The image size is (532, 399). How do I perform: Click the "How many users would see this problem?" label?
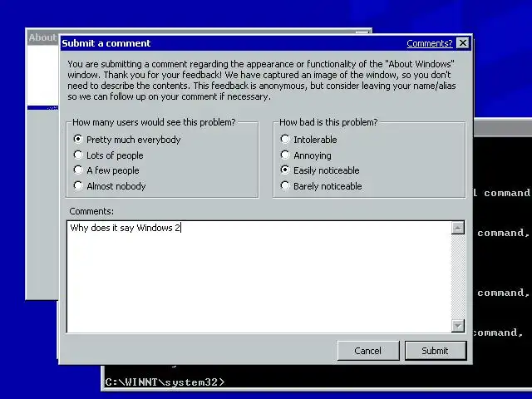154,122
